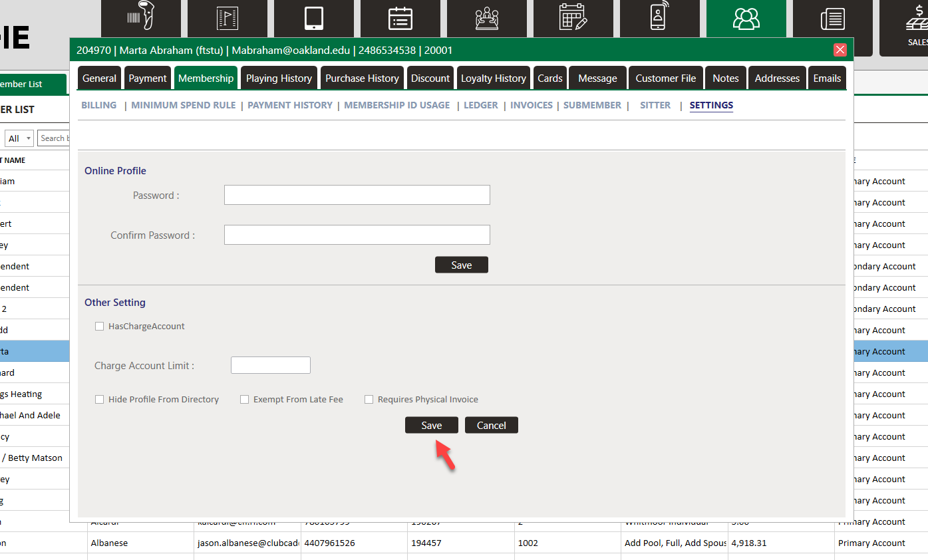Image resolution: width=928 pixels, height=560 pixels.
Task: Click the calendar list icon
Action: 400,19
